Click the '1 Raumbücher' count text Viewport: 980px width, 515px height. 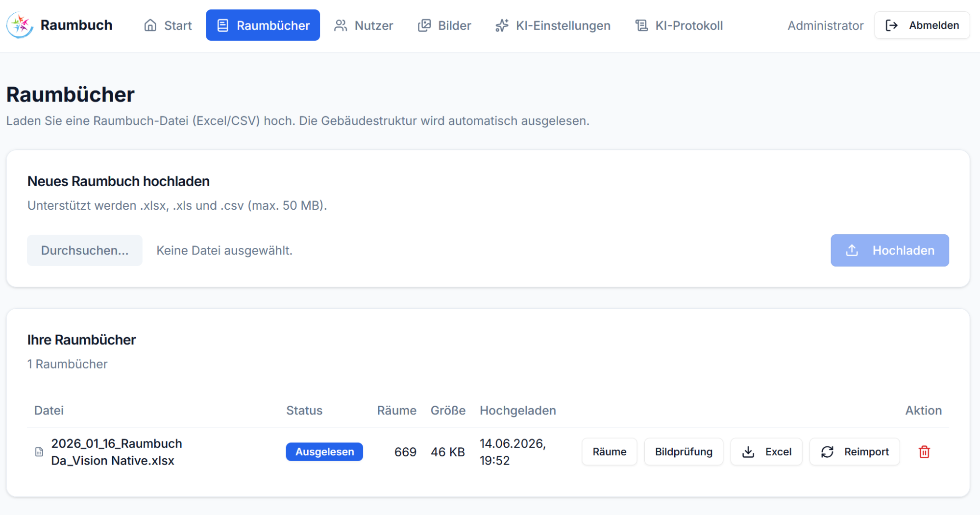coord(67,364)
